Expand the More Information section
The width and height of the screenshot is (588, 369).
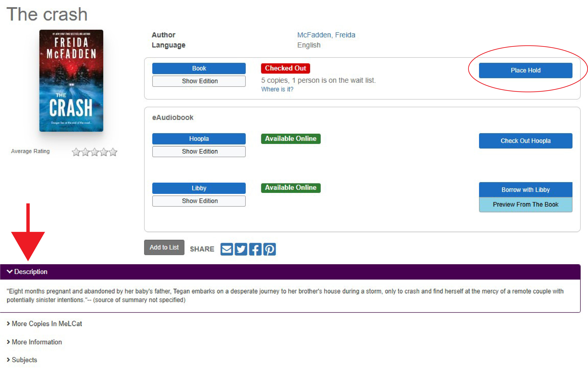(x=34, y=342)
